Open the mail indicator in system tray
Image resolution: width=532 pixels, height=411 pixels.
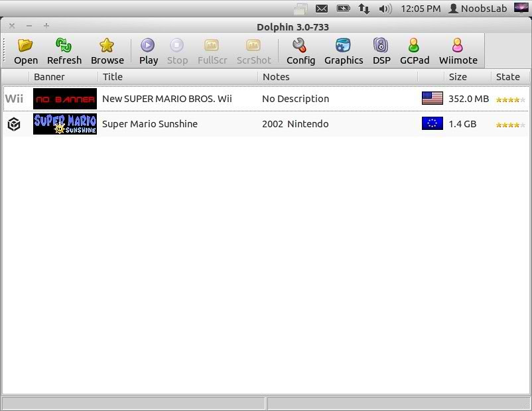(321, 9)
